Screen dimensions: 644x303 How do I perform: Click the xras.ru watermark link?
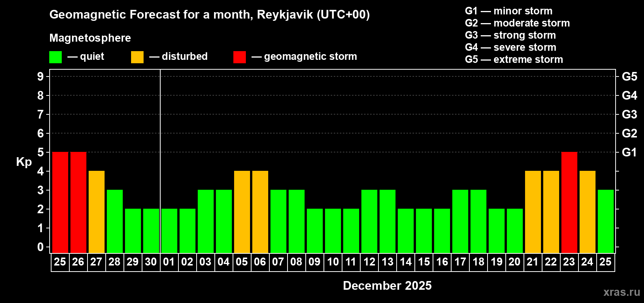621,292
